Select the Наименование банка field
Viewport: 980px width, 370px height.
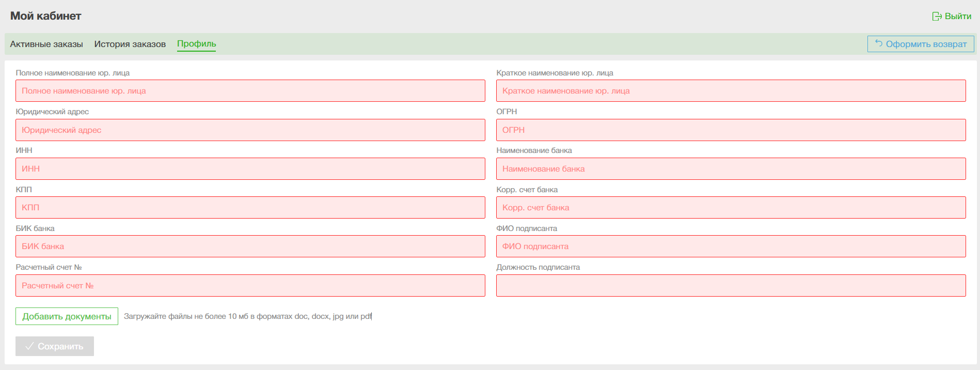(731, 169)
